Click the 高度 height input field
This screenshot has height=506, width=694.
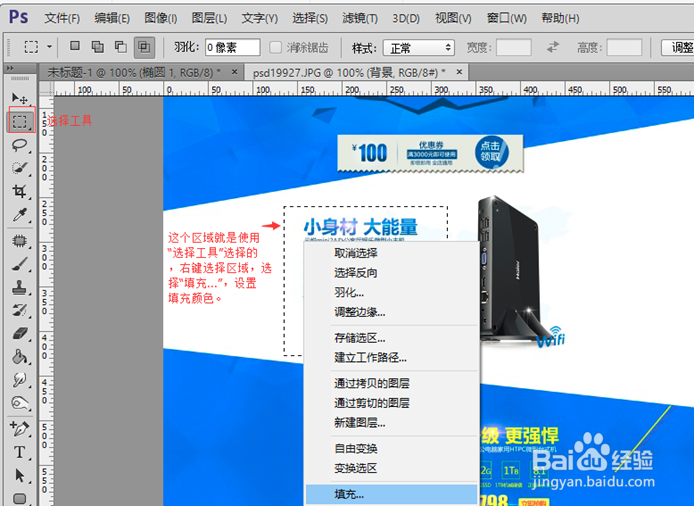[624, 47]
